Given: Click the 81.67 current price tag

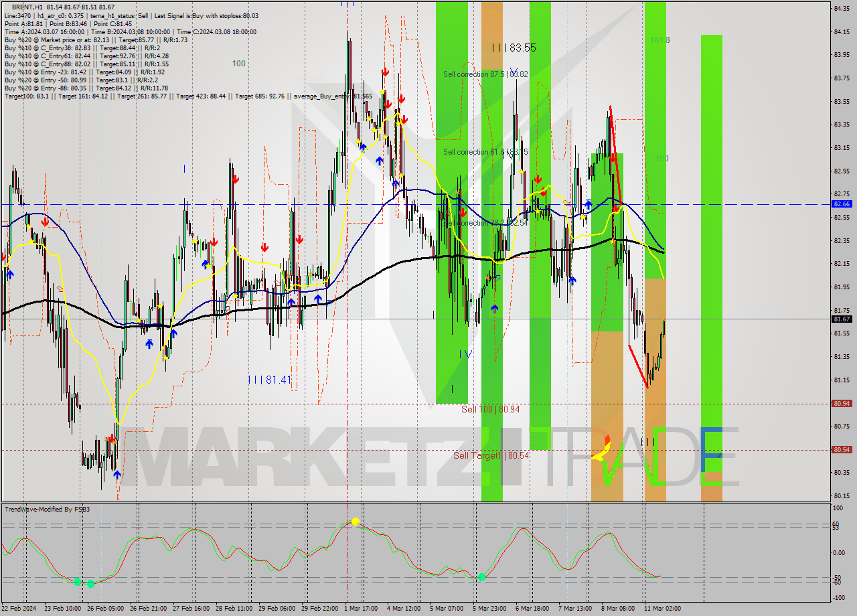Looking at the screenshot, I should click(x=842, y=319).
